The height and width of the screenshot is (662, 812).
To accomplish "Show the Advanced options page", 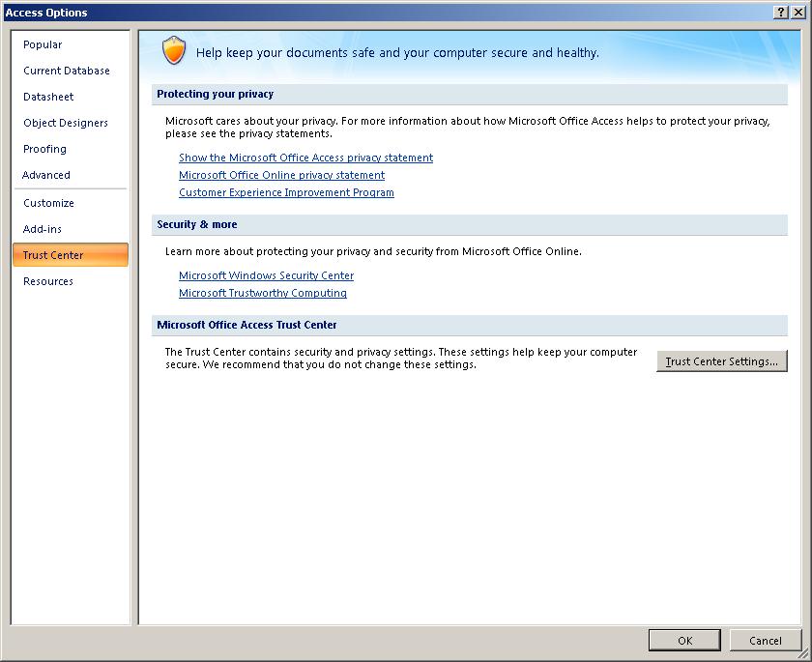I will pos(46,175).
